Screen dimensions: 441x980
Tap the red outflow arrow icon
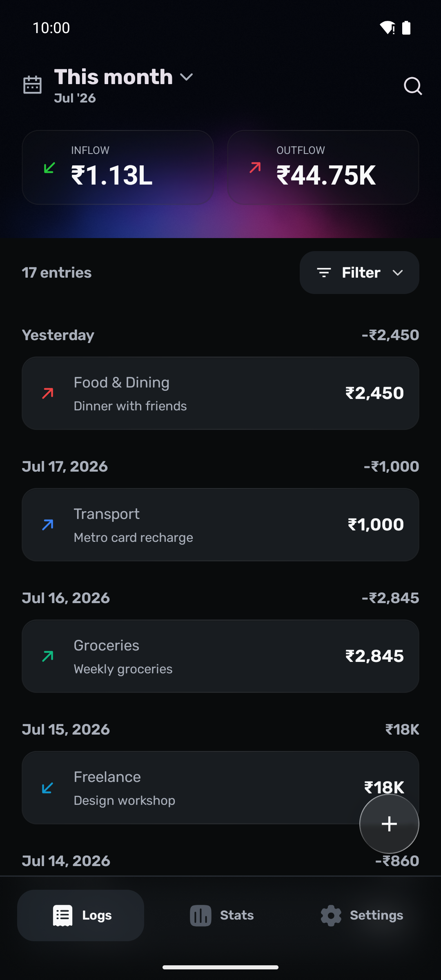click(x=255, y=168)
